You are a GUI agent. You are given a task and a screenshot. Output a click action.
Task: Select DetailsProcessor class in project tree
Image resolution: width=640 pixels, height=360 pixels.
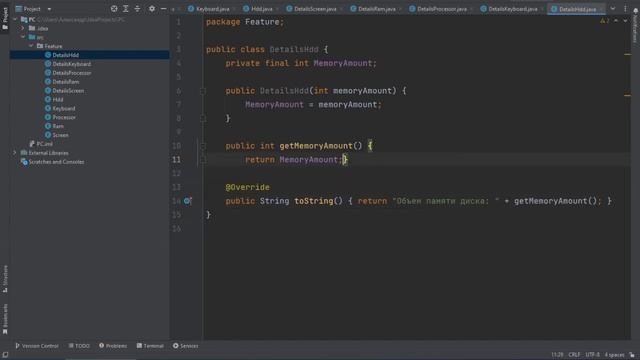(x=71, y=73)
